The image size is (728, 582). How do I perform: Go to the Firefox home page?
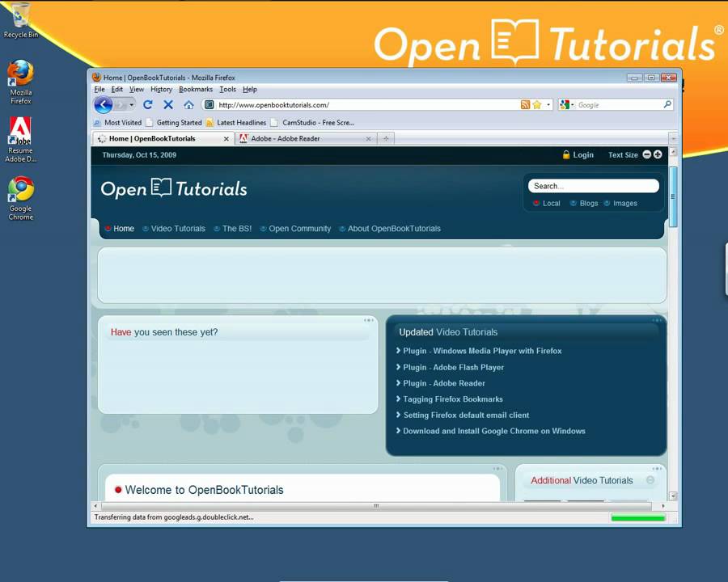188,105
